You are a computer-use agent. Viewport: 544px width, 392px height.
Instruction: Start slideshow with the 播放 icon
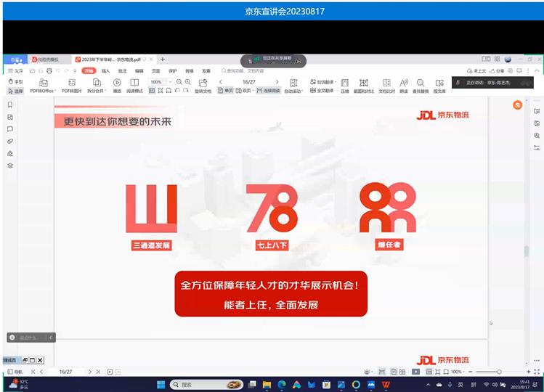[x=117, y=83]
